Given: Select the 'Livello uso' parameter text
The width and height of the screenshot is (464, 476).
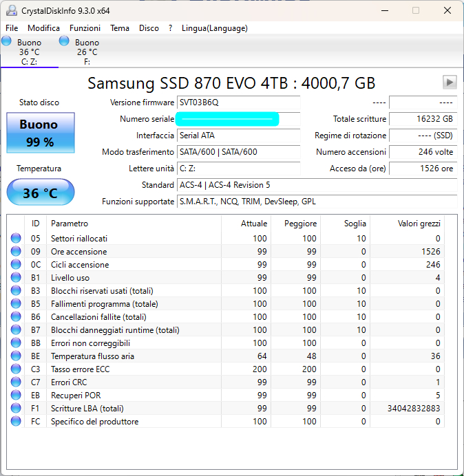Looking at the screenshot, I should (x=70, y=278).
